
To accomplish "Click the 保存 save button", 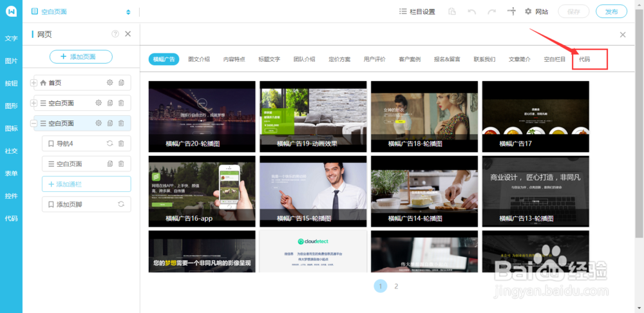I will [x=573, y=12].
